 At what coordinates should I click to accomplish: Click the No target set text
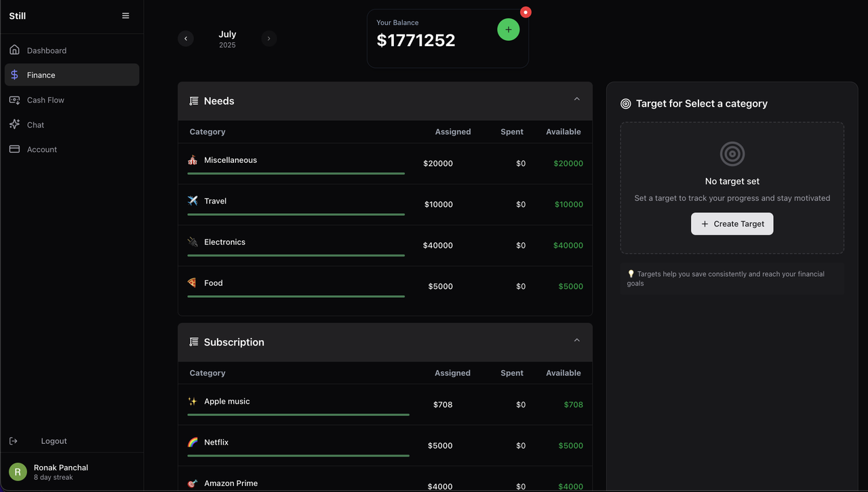point(732,181)
